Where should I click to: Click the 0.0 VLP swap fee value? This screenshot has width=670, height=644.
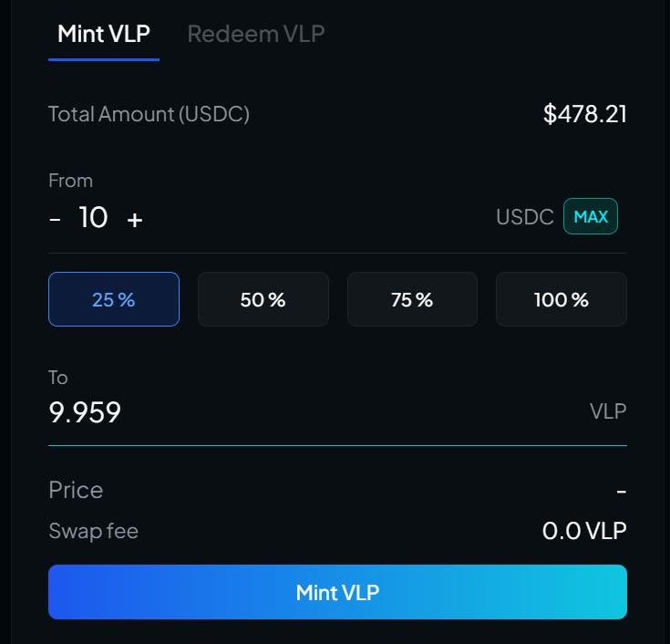(584, 531)
